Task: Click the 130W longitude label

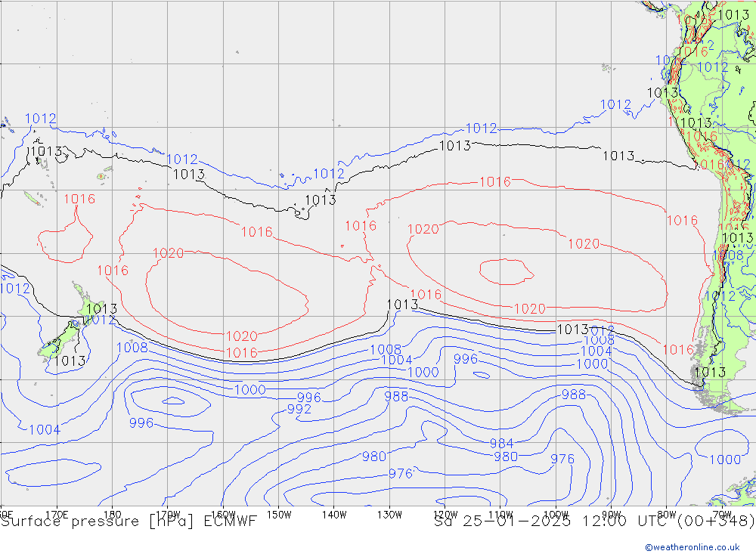Action: (x=389, y=514)
